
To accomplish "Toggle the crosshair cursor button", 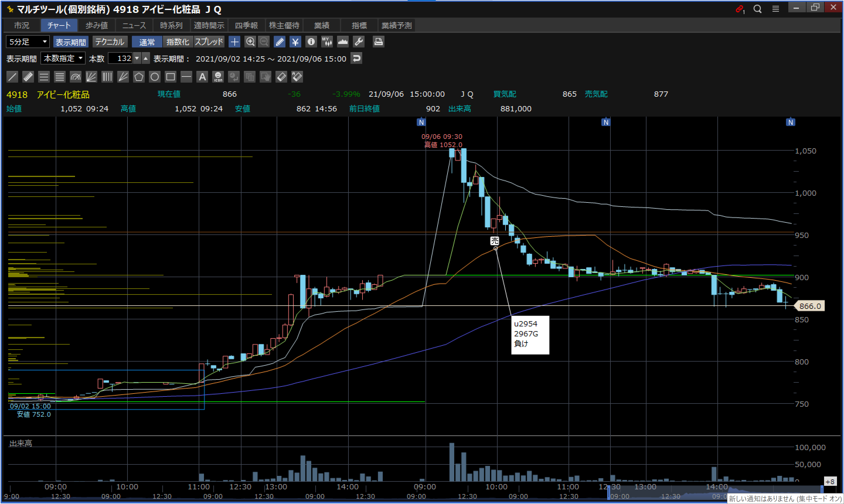I will [234, 42].
